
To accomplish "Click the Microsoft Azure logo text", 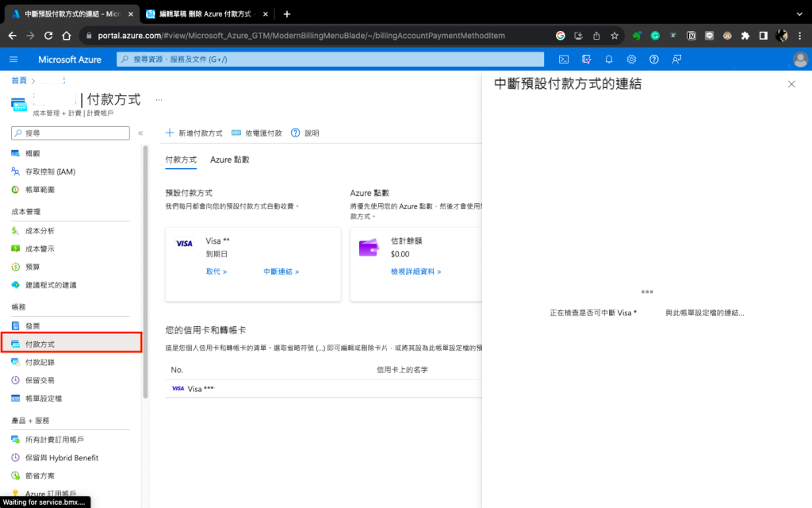I will click(70, 59).
